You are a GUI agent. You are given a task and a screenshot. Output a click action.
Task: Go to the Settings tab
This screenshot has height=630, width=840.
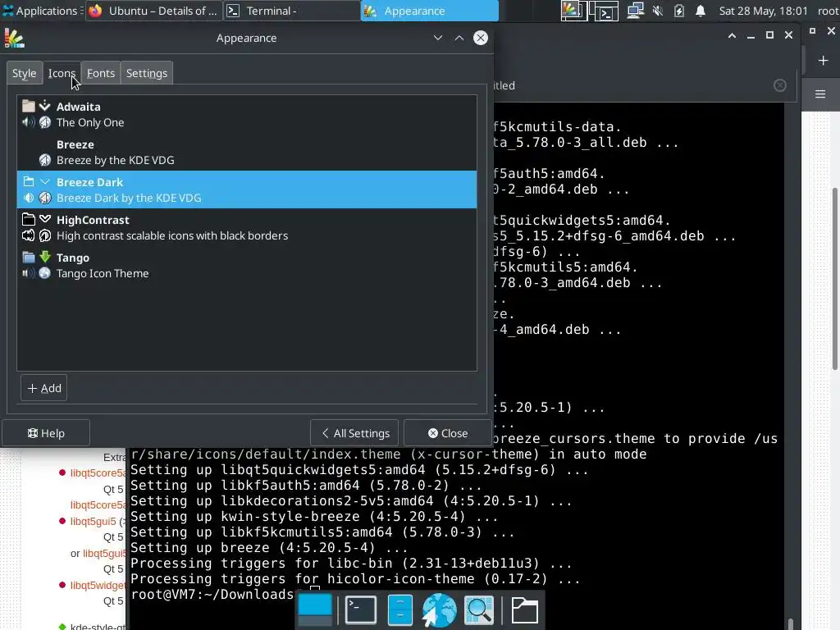click(146, 73)
